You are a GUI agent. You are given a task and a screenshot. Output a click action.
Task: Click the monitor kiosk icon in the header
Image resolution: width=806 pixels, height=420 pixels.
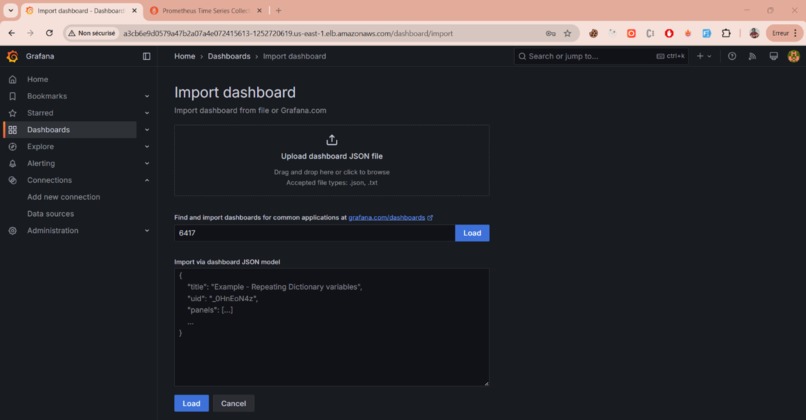click(x=774, y=56)
